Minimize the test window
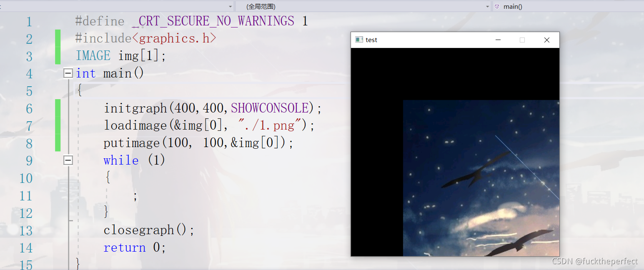The image size is (644, 270). [498, 40]
